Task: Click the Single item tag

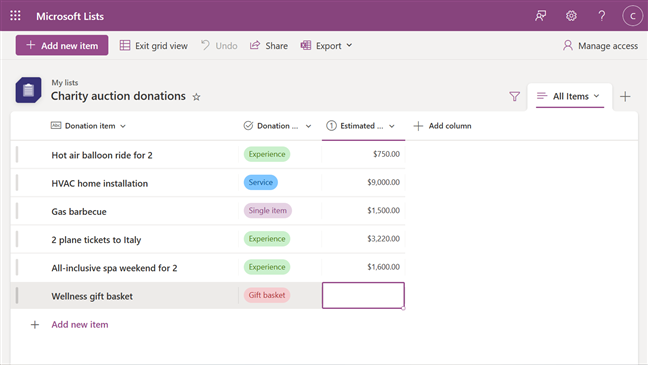Action: (267, 210)
